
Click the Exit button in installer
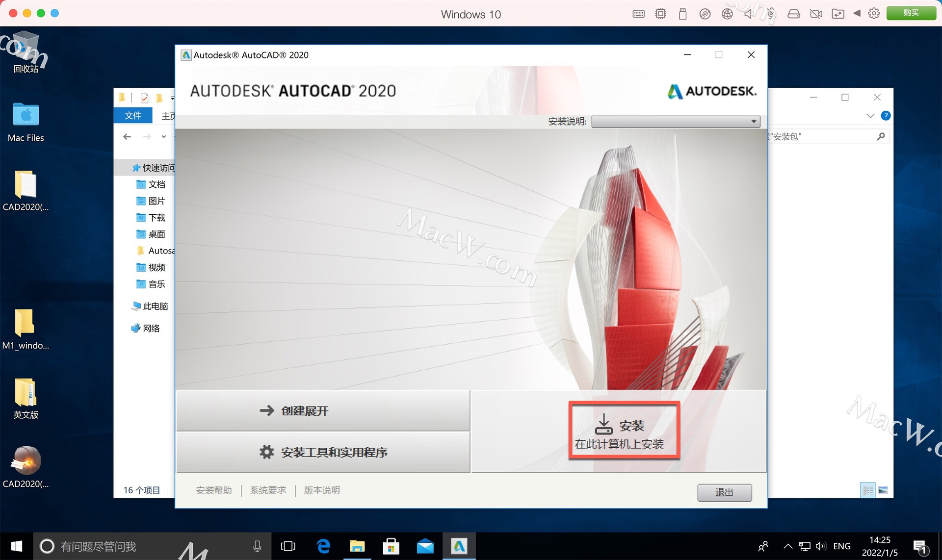(x=724, y=492)
